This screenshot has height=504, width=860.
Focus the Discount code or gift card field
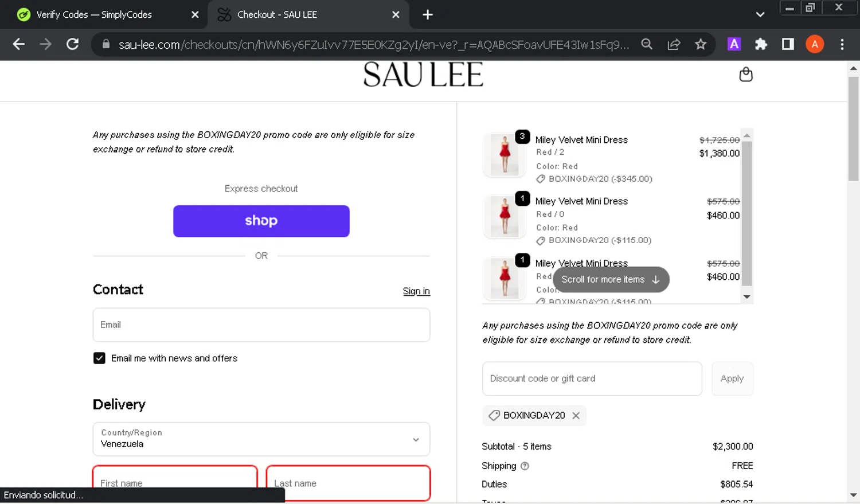click(592, 378)
